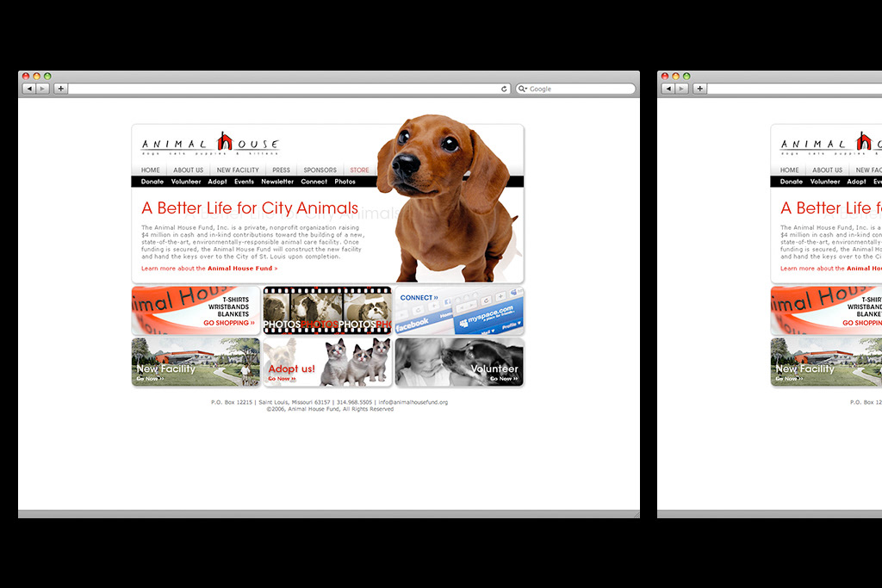Click the Google search field in left browser
The width and height of the screenshot is (882, 588).
(576, 89)
